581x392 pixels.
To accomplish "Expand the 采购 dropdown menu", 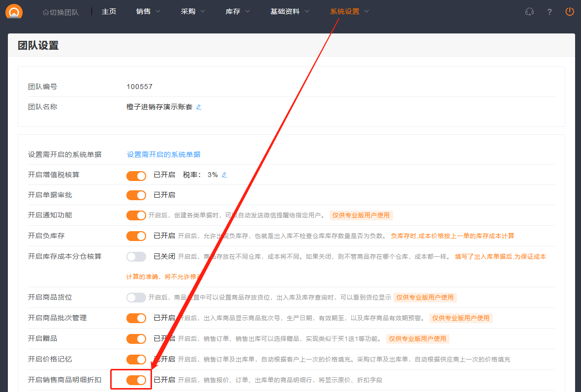I will pos(193,11).
